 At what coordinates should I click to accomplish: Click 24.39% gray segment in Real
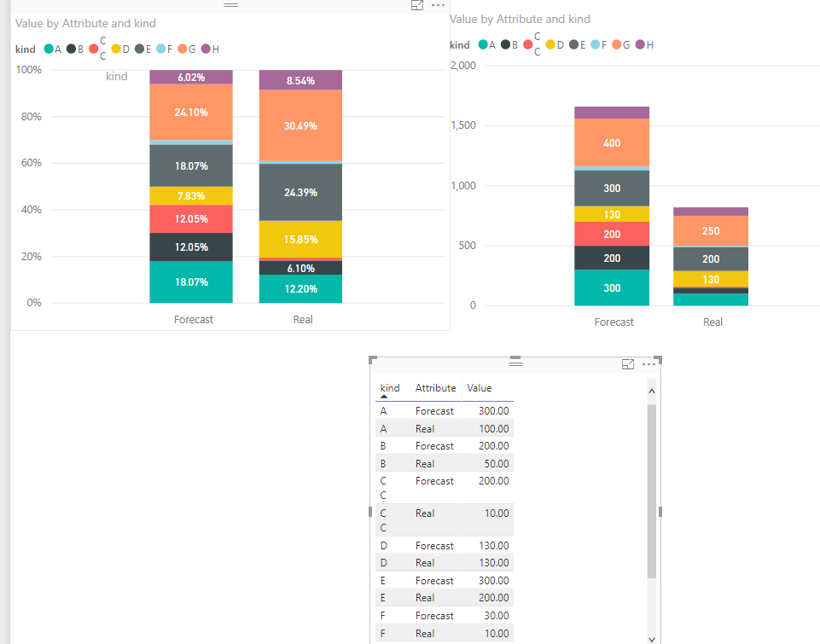[300, 193]
